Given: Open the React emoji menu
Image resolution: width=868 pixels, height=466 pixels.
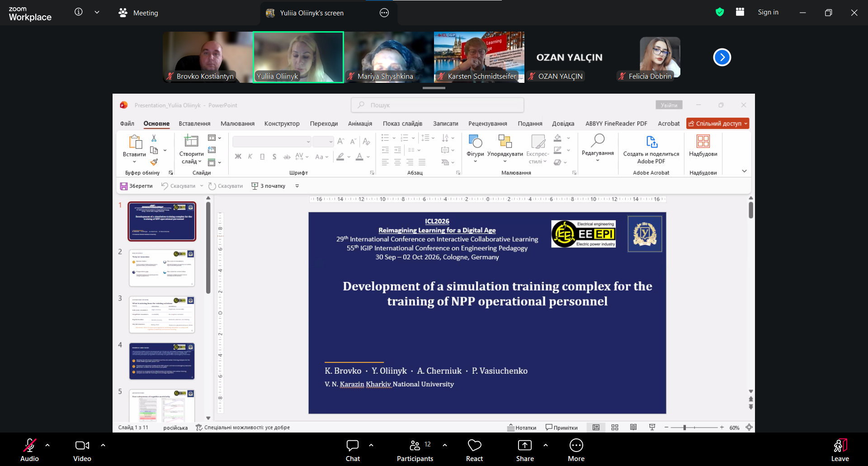Looking at the screenshot, I should coord(474,451).
